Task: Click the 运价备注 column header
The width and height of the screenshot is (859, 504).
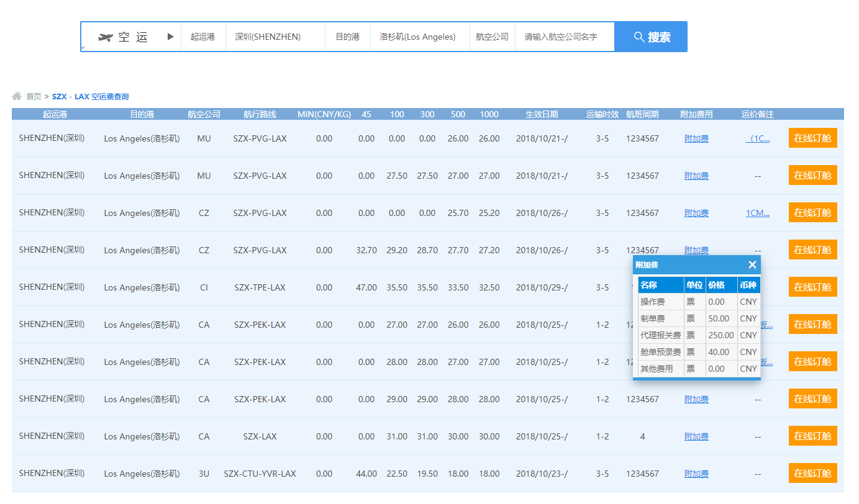Action: [758, 114]
